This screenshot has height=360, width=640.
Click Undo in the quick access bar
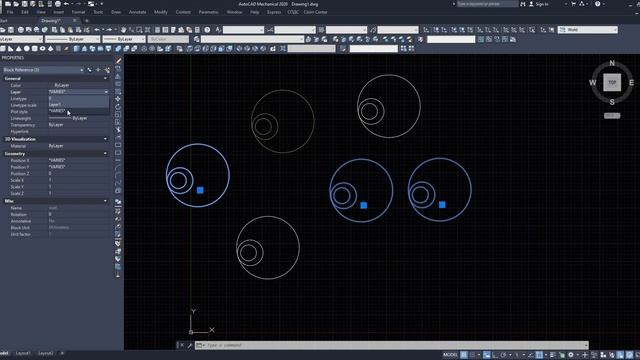pyautogui.click(x=66, y=4)
